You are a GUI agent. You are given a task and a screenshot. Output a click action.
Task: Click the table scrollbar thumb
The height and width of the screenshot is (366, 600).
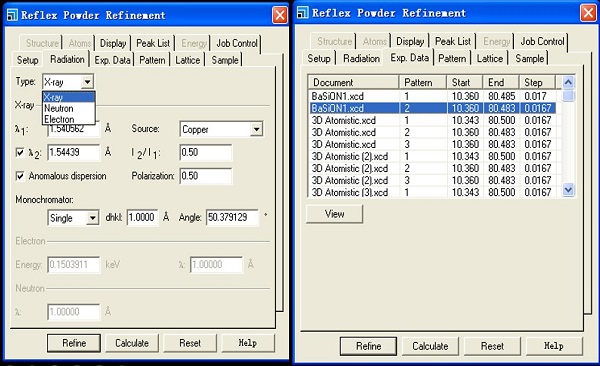568,95
